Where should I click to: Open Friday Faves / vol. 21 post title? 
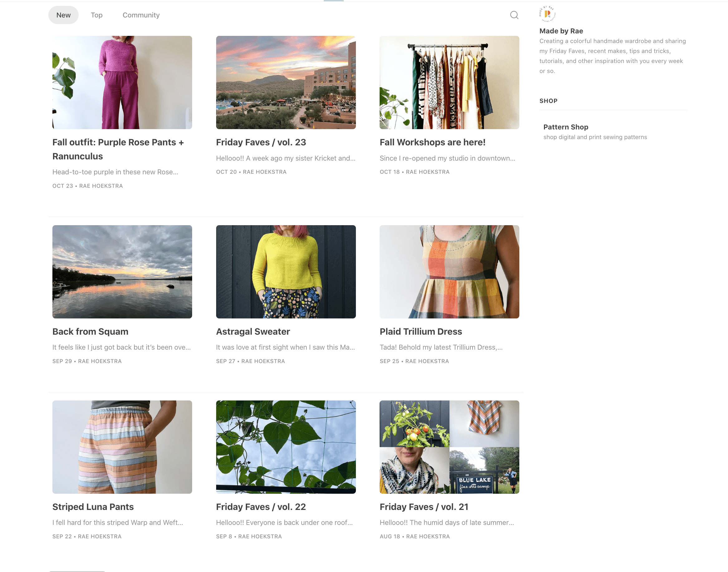pyautogui.click(x=424, y=507)
